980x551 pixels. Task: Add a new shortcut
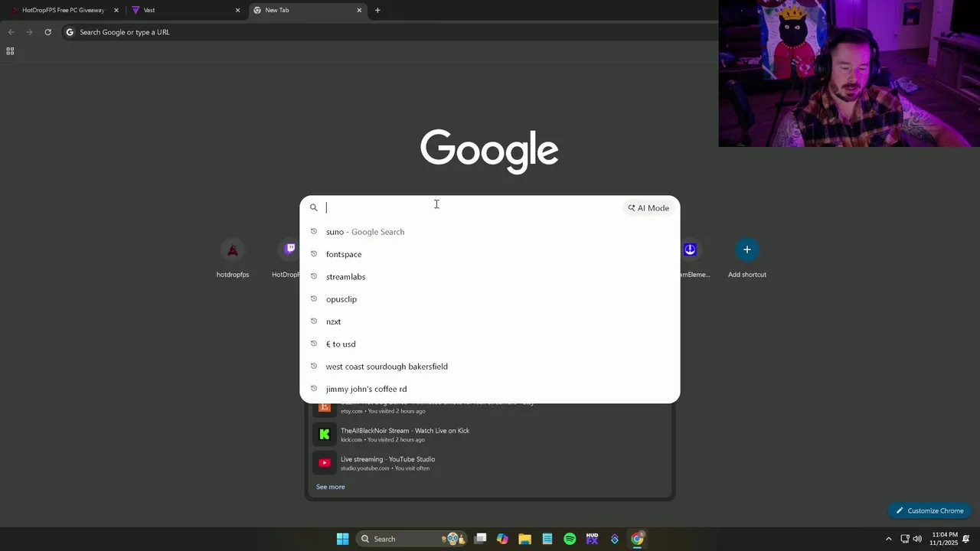pos(747,259)
